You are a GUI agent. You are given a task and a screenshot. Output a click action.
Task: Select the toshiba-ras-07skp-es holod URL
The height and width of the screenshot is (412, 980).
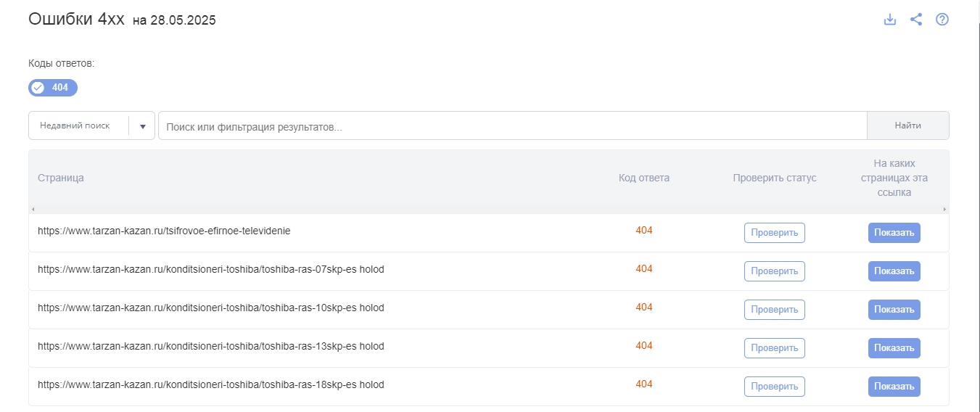(211, 269)
